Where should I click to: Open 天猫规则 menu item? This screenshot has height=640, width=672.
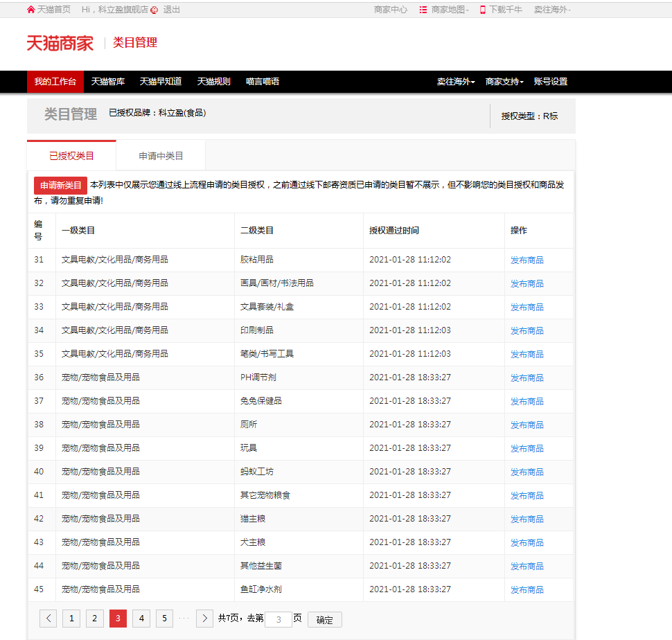click(214, 82)
